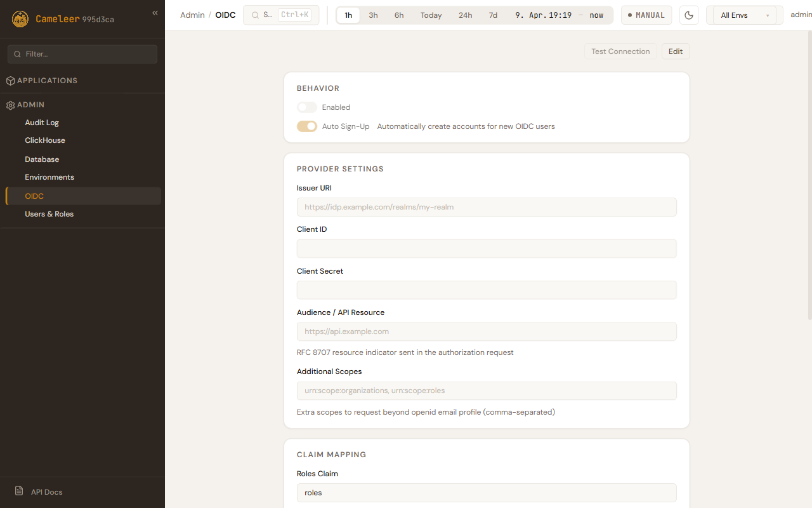812x508 pixels.
Task: Open the custom time range picker
Action: [x=559, y=15]
